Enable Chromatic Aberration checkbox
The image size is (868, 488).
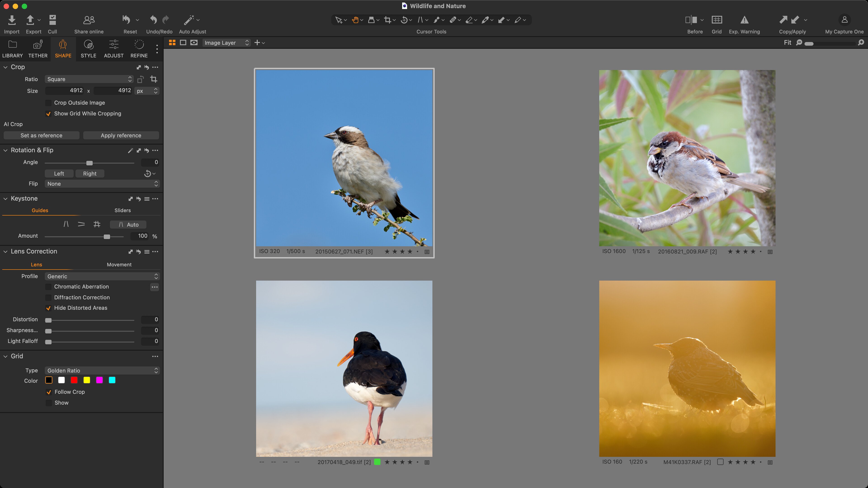pos(49,287)
